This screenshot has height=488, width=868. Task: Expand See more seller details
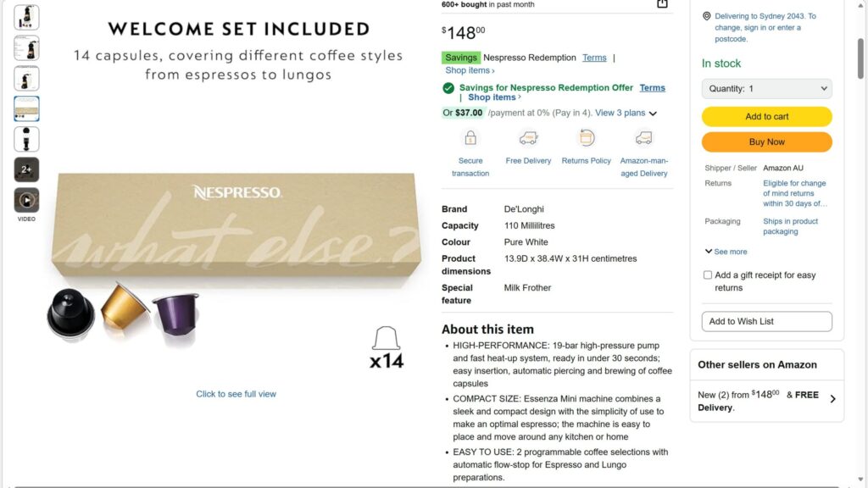click(x=726, y=252)
